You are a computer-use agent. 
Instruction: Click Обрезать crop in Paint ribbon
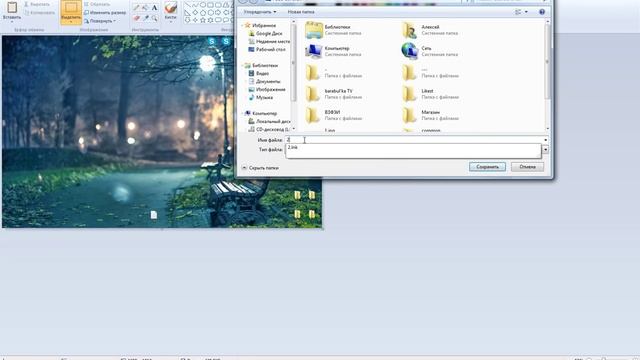click(x=97, y=4)
